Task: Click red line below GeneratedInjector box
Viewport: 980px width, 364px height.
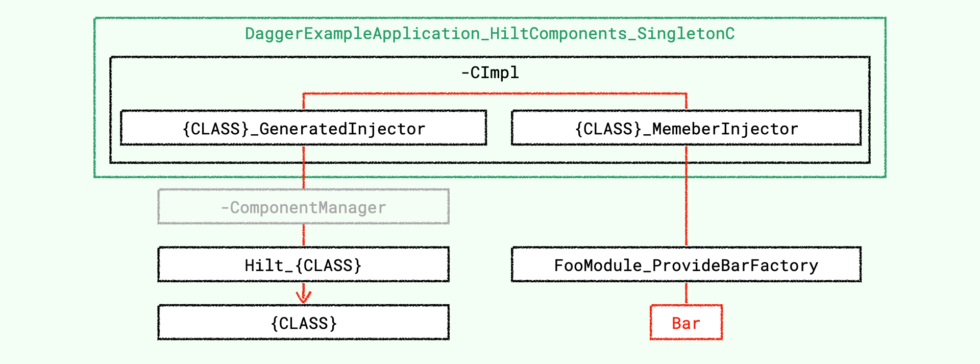Action: (x=303, y=167)
